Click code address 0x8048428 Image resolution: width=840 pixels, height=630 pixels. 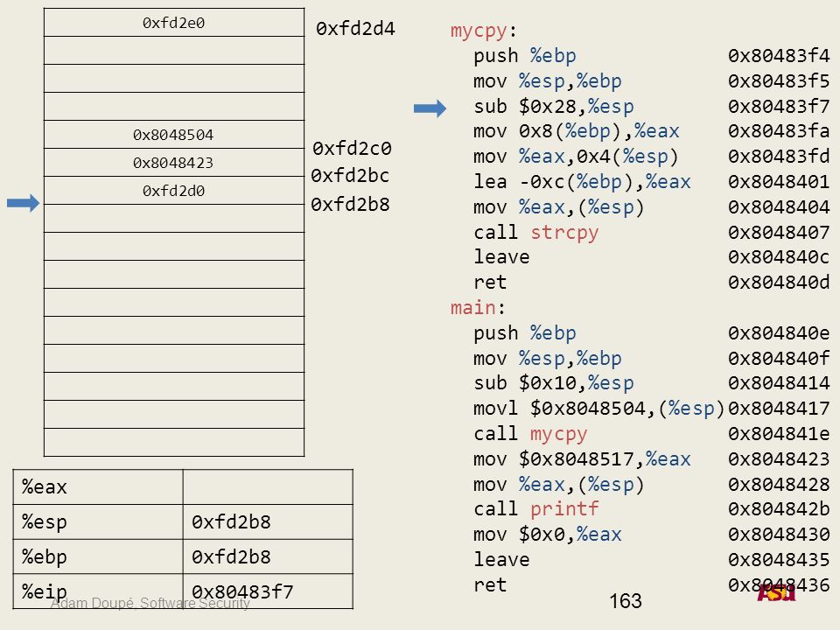779,484
